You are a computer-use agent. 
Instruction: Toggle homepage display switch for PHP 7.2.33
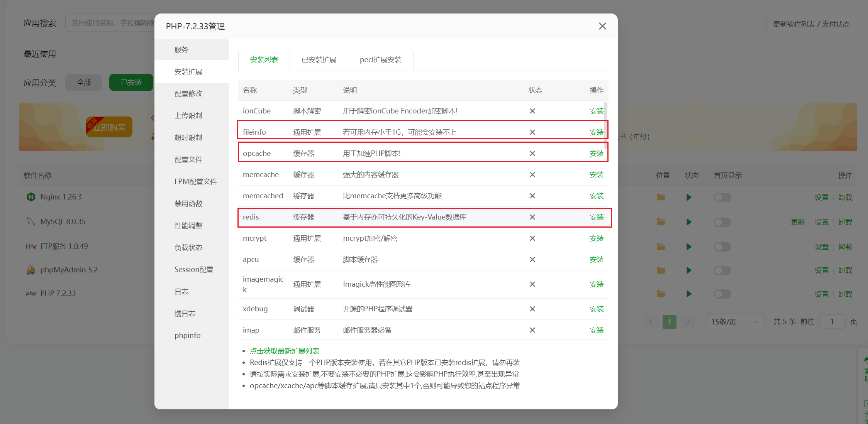[x=722, y=294]
